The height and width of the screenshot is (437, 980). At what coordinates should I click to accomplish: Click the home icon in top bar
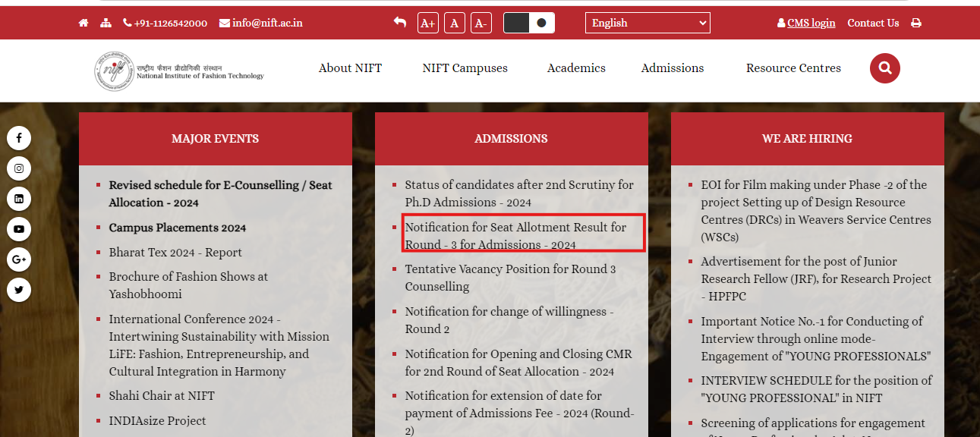pos(84,23)
